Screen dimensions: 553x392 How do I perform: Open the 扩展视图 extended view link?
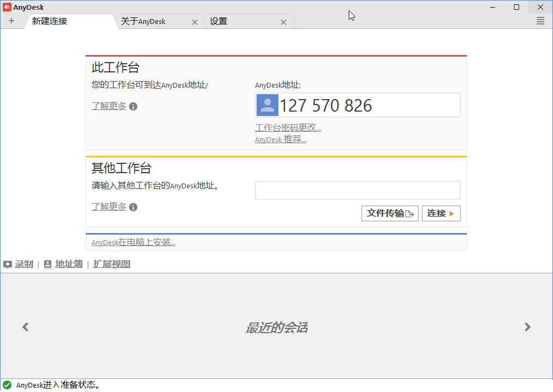(111, 264)
